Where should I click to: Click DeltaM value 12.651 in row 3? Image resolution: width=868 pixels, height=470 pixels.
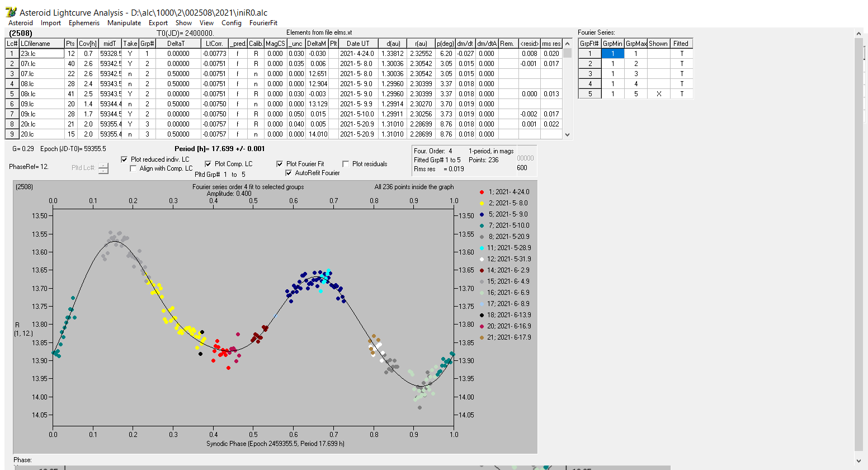317,74
